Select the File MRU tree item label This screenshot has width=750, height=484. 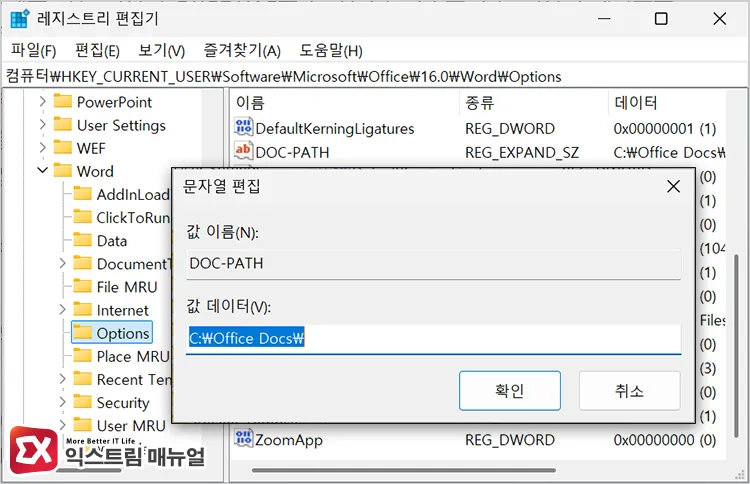127,286
